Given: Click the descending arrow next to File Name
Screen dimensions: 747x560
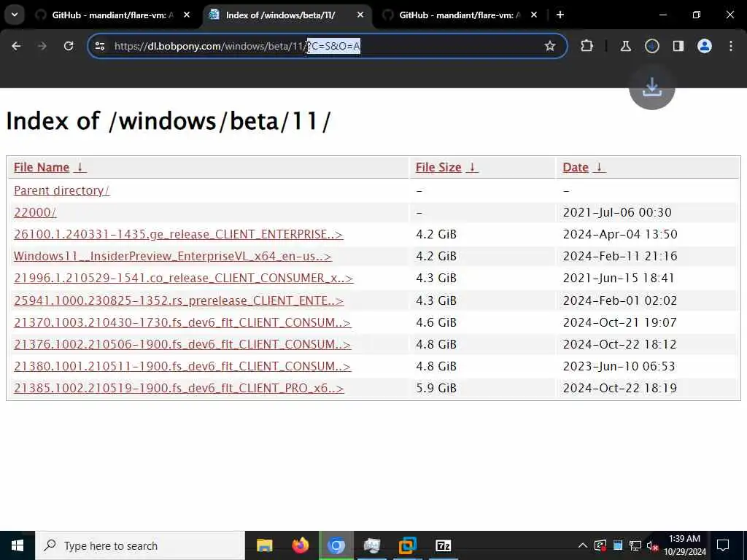Looking at the screenshot, I should 80,167.
